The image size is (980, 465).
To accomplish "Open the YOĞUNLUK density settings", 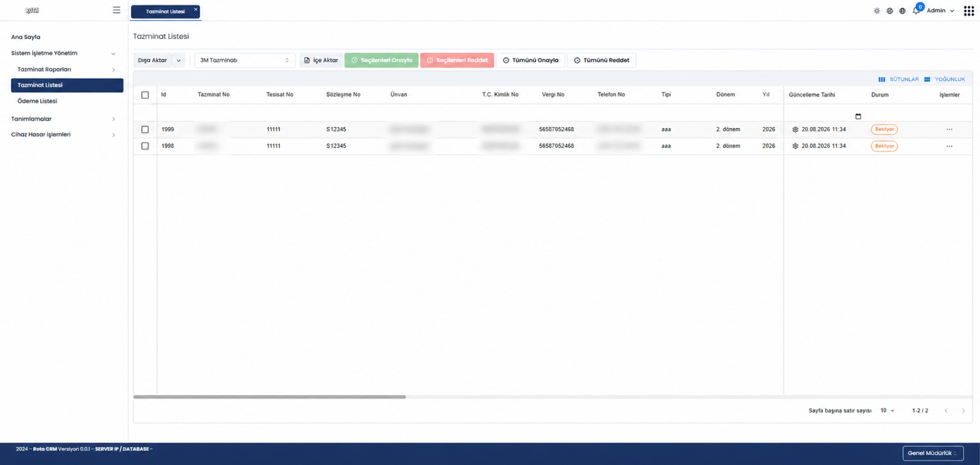I will [944, 80].
